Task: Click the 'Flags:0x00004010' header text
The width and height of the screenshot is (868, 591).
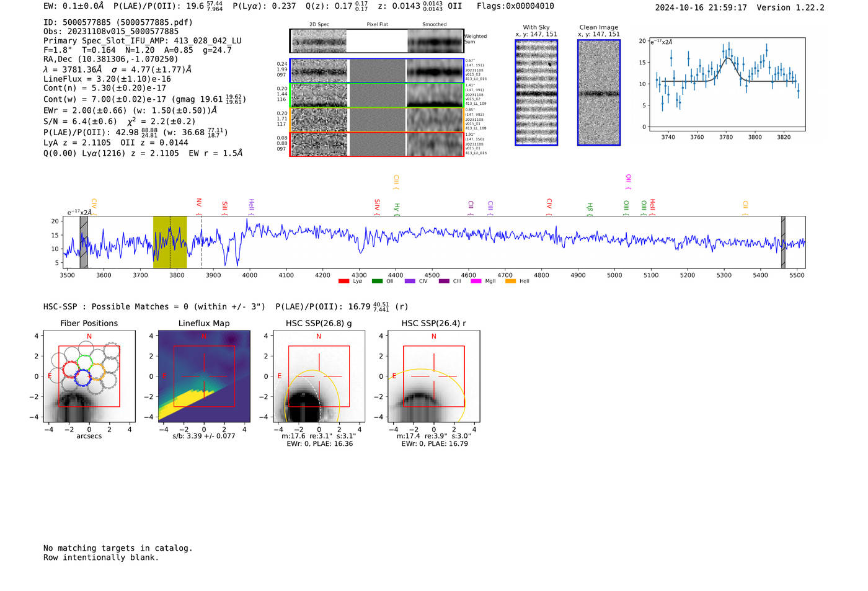Action: point(515,6)
